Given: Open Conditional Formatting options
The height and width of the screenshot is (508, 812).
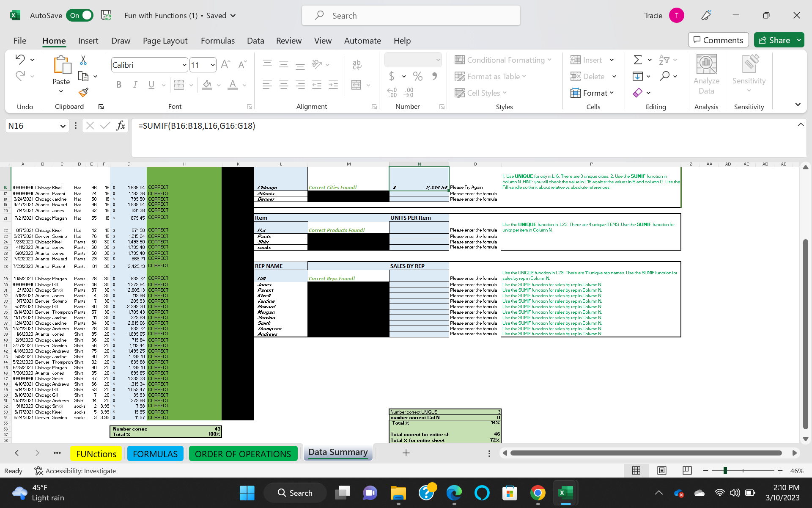Looking at the screenshot, I should point(503,60).
